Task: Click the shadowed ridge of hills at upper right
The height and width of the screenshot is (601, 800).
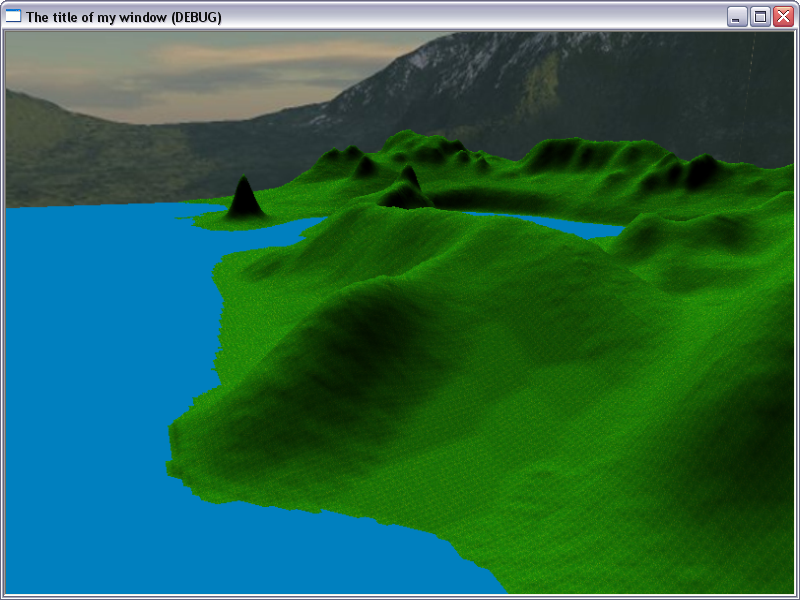Action: point(620,165)
